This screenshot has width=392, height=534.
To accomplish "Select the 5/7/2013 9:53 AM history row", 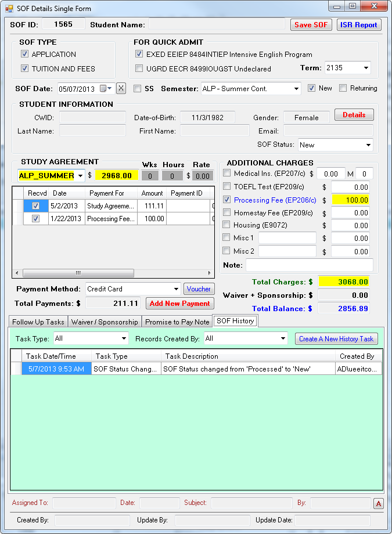I will point(196,369).
